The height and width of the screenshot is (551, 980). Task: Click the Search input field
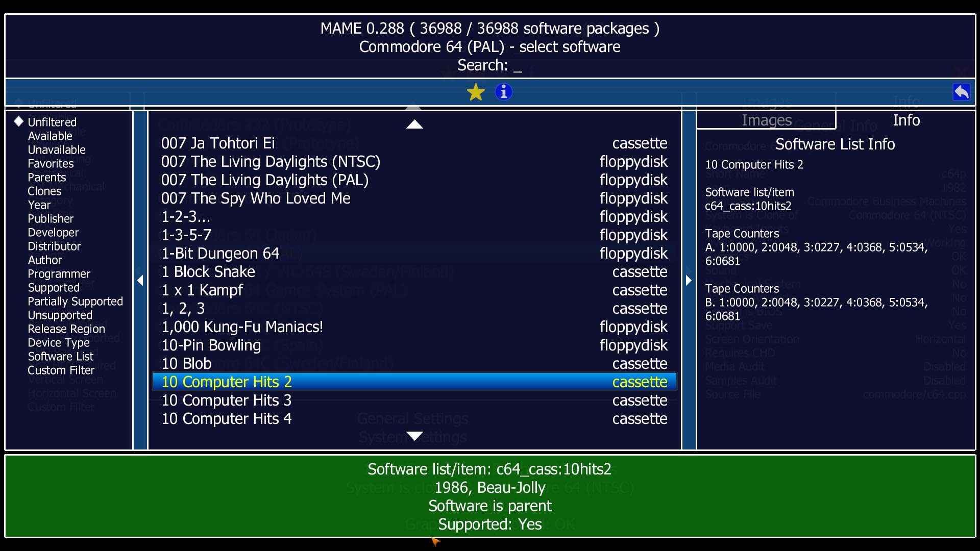click(489, 65)
